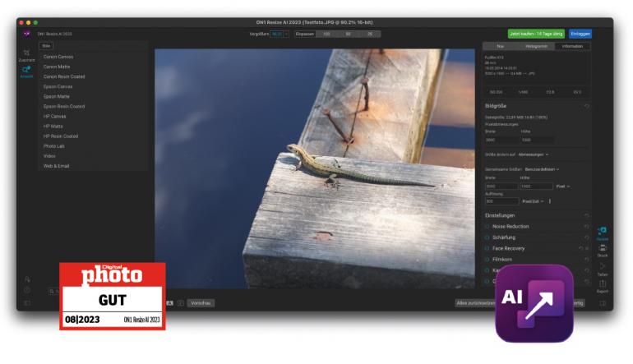
Task: Open the HP Resin Coated preset category
Action: pos(61,136)
